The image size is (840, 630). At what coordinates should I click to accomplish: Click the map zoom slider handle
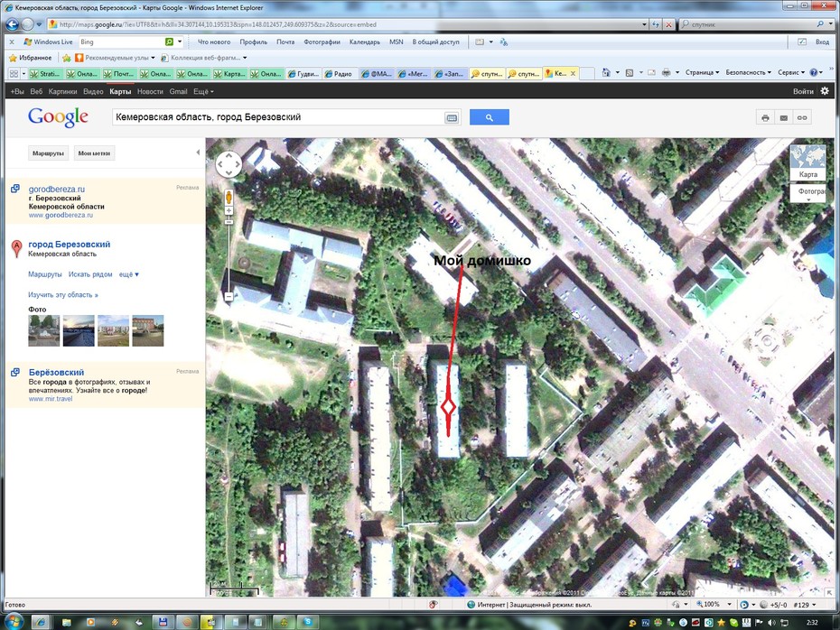click(x=229, y=220)
